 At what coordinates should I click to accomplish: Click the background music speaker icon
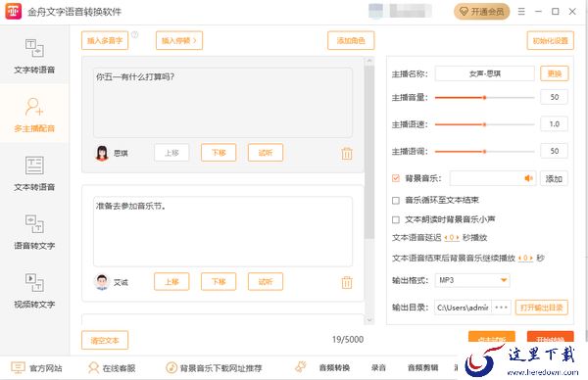[x=529, y=178]
